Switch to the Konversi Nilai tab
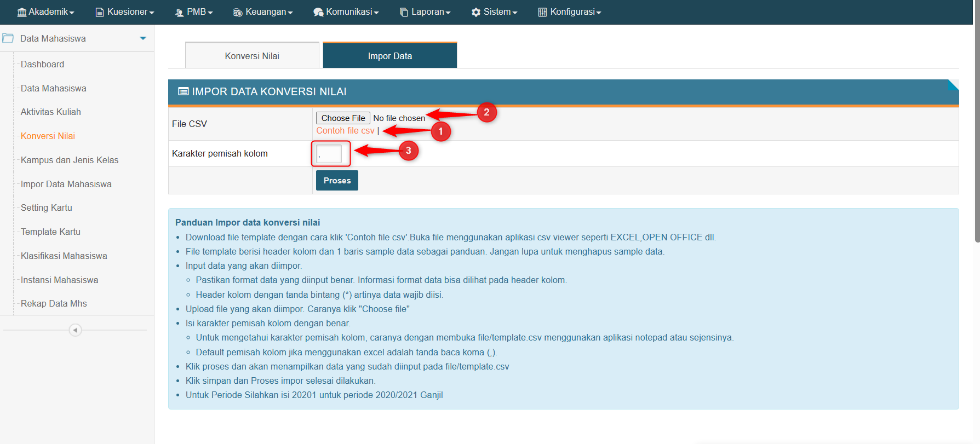980x444 pixels. [252, 56]
